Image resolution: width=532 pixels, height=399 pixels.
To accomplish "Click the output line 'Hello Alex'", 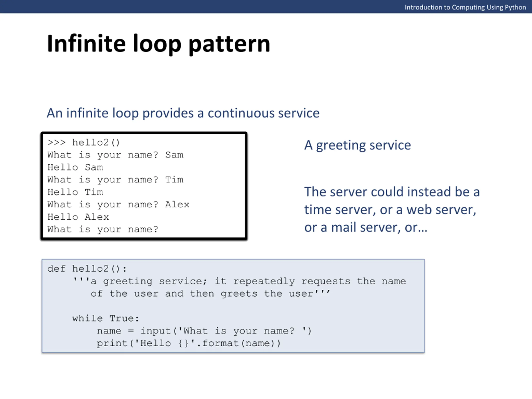I will (x=78, y=217).
